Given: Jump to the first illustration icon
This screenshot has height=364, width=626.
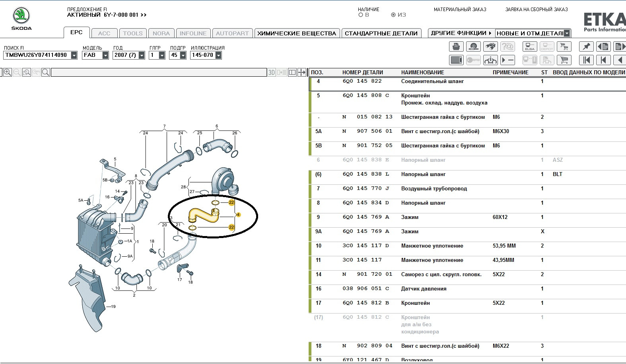Looking at the screenshot, I should pos(586,60).
